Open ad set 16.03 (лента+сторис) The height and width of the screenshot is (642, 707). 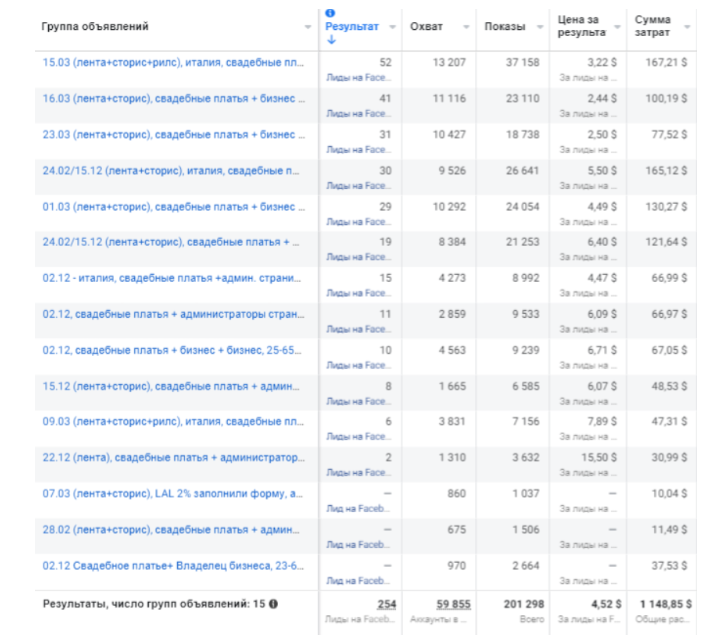173,98
